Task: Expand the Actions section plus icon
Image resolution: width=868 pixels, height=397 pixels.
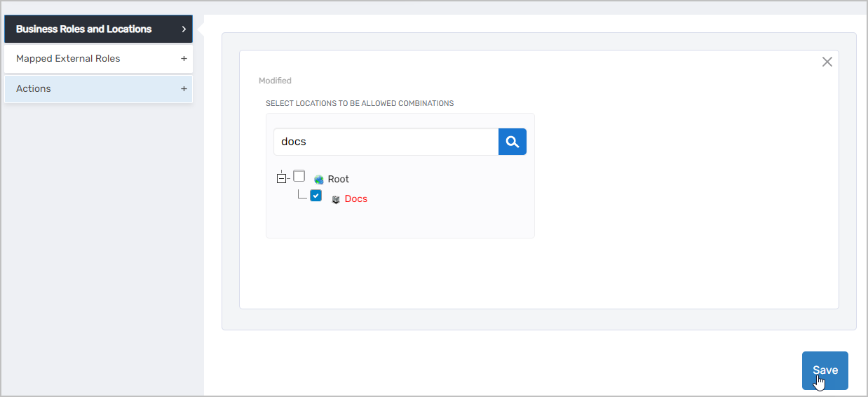Action: point(184,89)
